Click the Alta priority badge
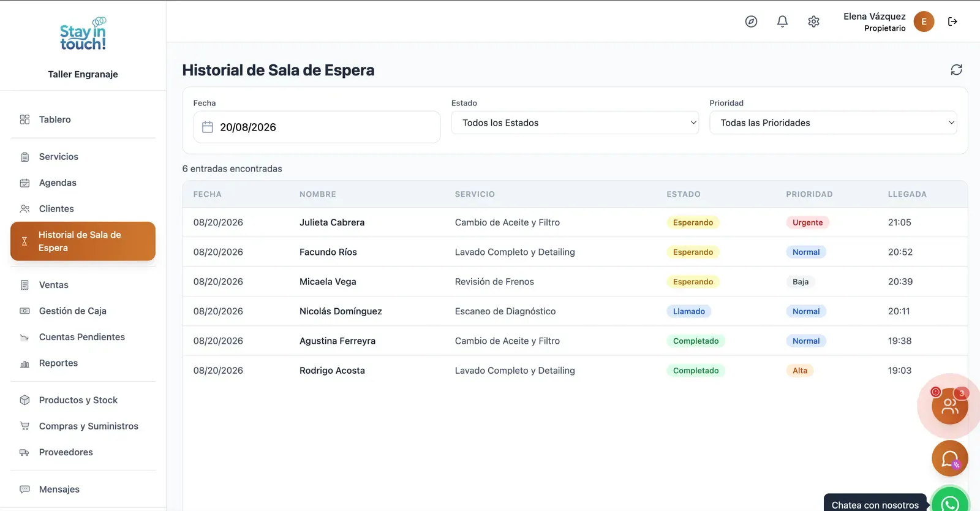The height and width of the screenshot is (511, 980). [800, 371]
